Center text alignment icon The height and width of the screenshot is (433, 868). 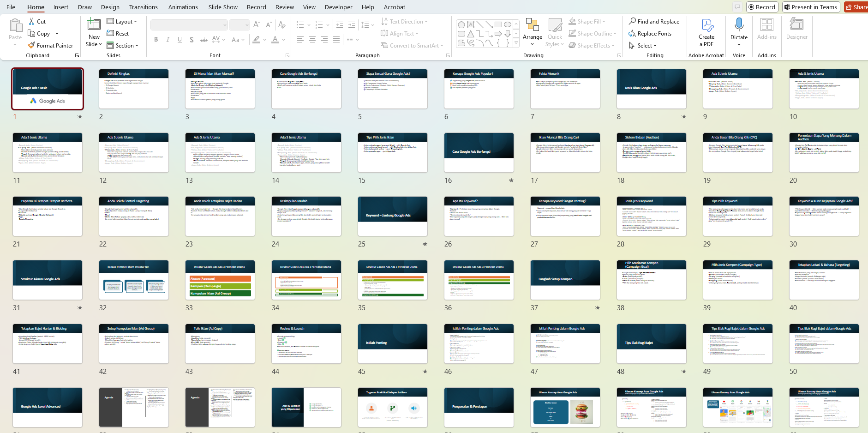tap(312, 40)
